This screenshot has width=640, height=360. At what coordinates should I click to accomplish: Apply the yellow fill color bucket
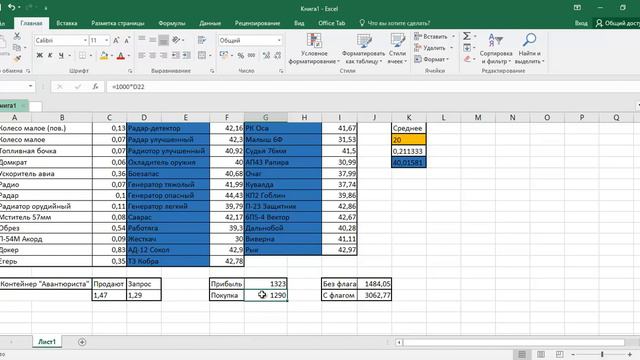click(104, 56)
